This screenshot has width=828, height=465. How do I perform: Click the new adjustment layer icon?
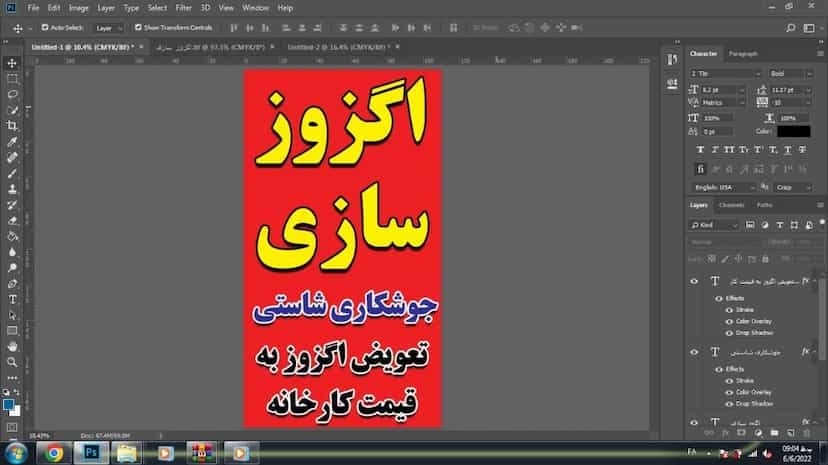pos(758,433)
